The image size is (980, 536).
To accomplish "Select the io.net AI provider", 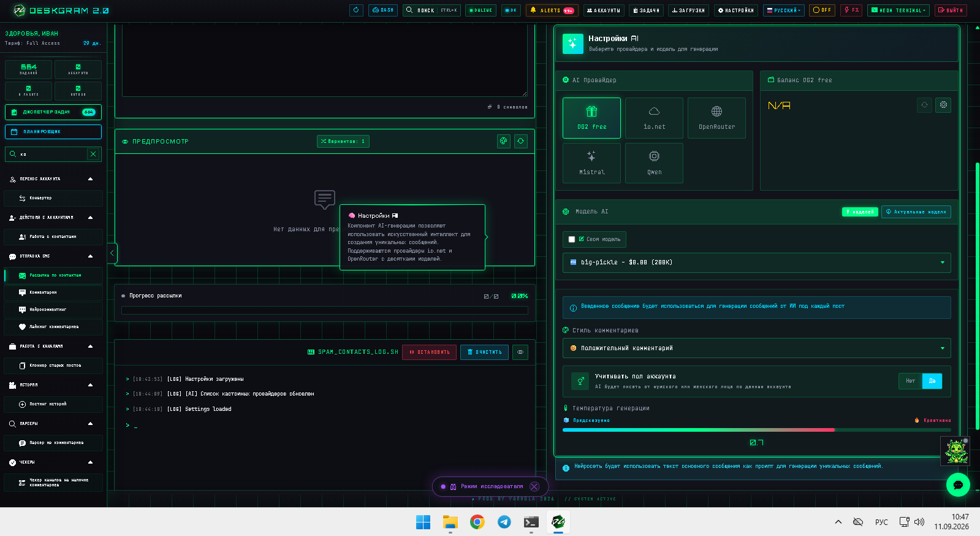I will pyautogui.click(x=654, y=118).
